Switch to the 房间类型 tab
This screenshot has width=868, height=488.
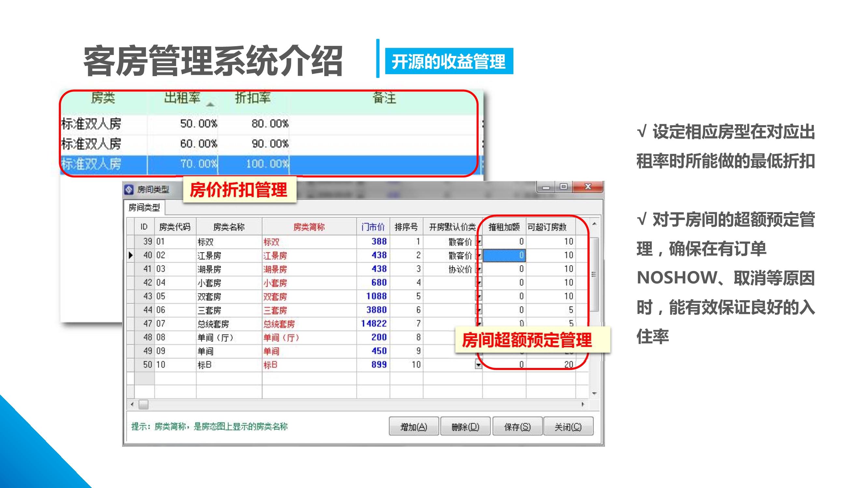click(x=144, y=208)
